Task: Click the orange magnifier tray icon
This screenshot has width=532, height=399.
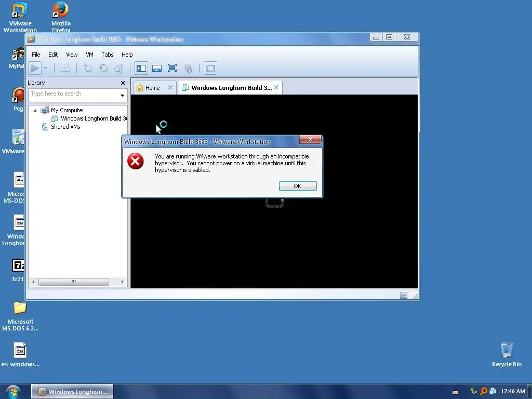Action: pos(484,391)
